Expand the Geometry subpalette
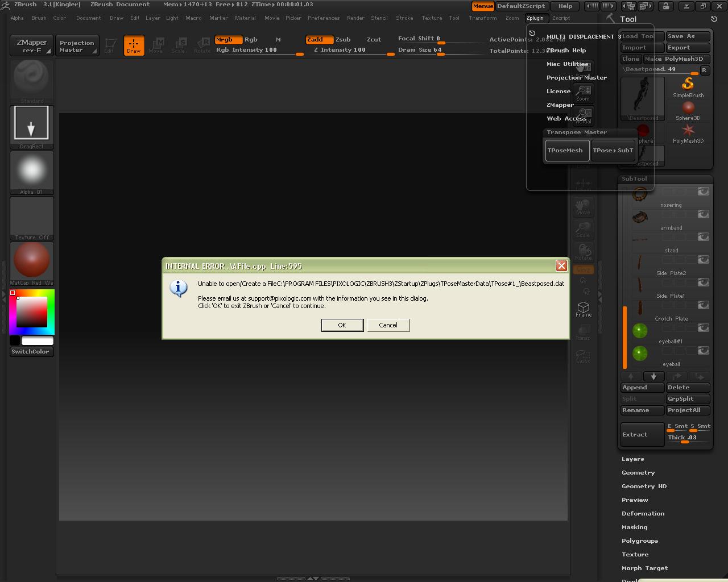This screenshot has width=728, height=582. click(638, 473)
